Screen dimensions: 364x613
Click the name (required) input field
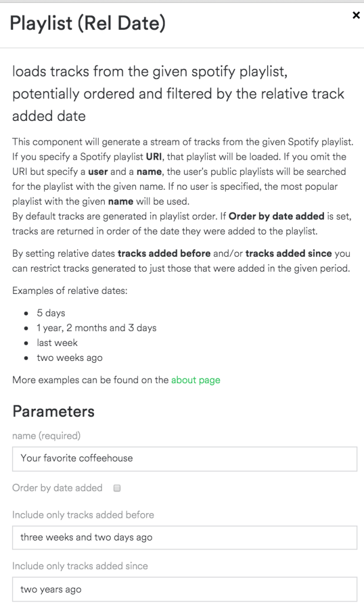pyautogui.click(x=184, y=459)
